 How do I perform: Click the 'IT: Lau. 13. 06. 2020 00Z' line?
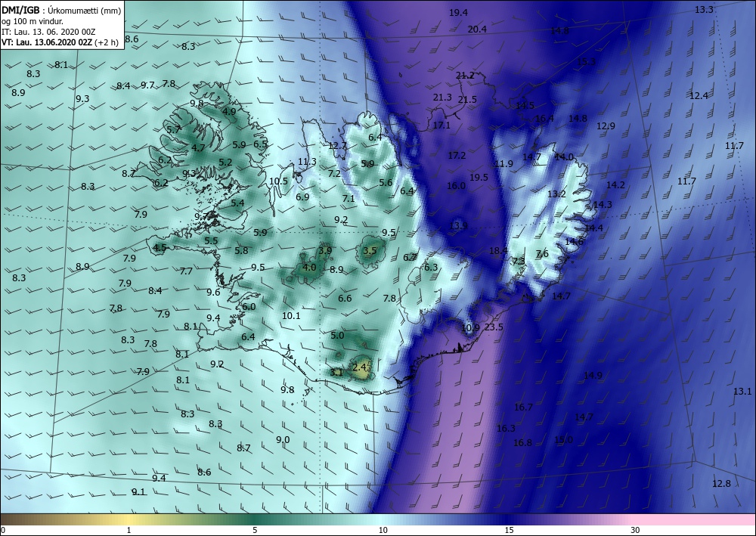[48, 31]
